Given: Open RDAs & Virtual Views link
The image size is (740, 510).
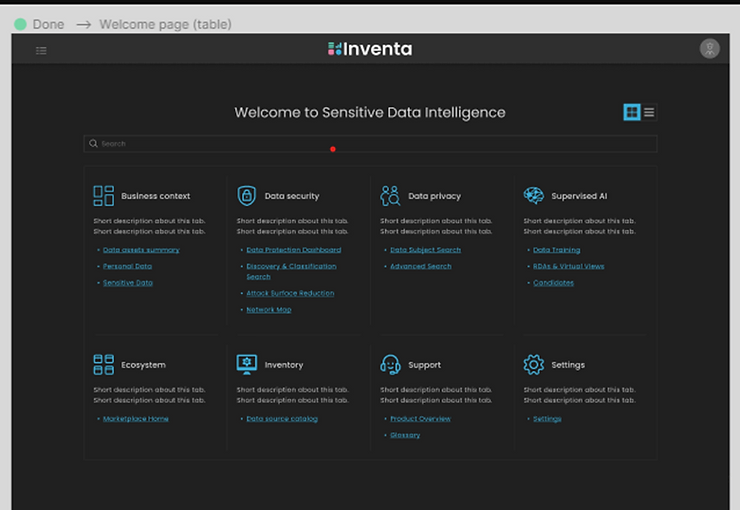Looking at the screenshot, I should [569, 267].
